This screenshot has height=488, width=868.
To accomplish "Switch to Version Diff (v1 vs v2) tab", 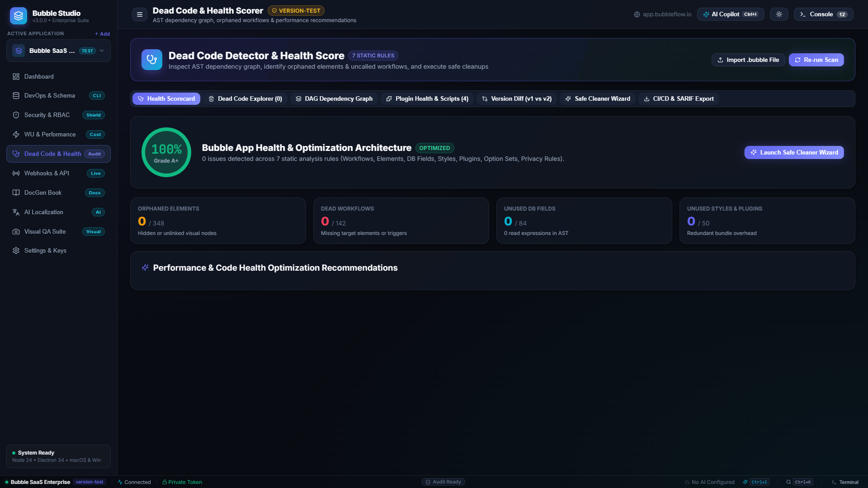I will (517, 99).
